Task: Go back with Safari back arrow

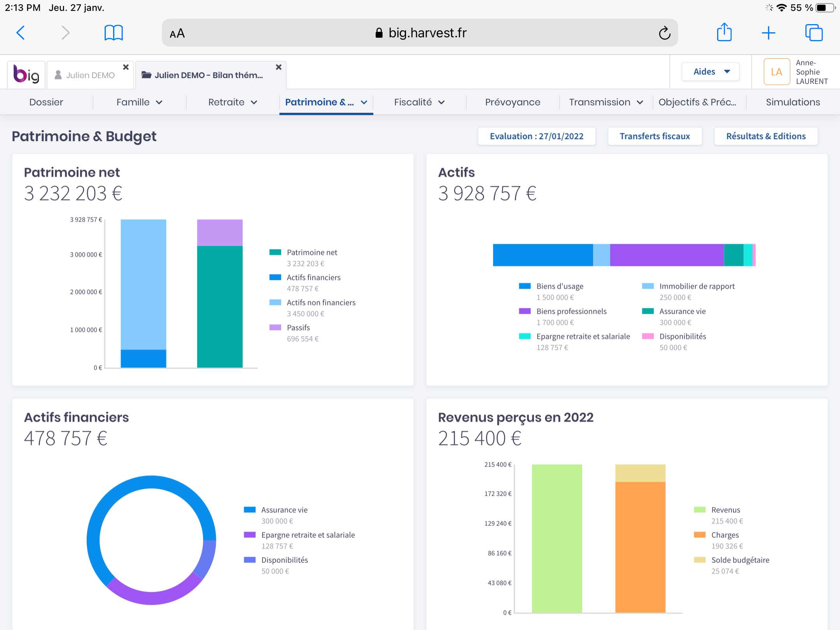Action: (21, 33)
